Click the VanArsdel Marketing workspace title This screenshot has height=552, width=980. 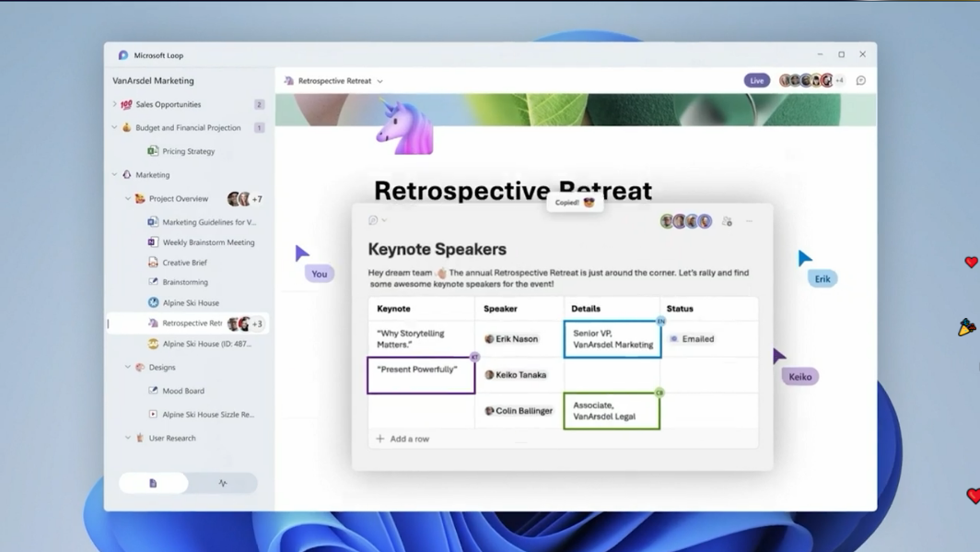pyautogui.click(x=153, y=81)
